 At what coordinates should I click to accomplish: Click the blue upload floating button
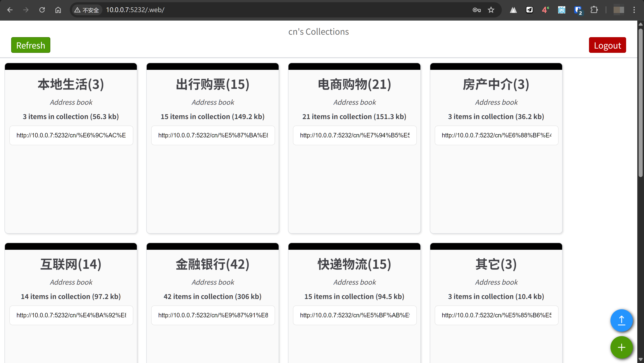coord(621,320)
